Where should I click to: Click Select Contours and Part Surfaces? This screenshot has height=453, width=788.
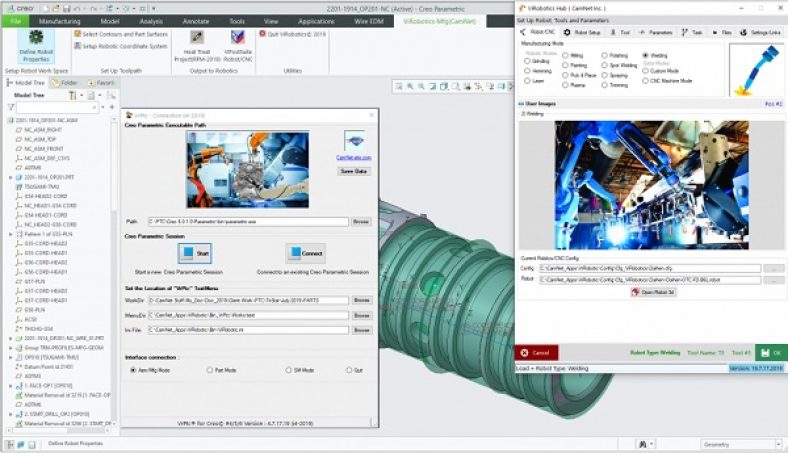pos(121,34)
